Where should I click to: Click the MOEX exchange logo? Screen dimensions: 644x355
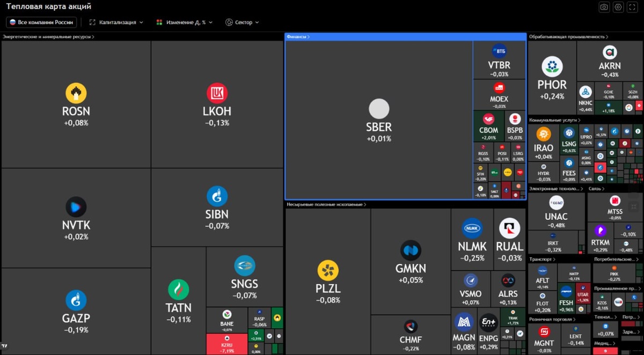(499, 88)
